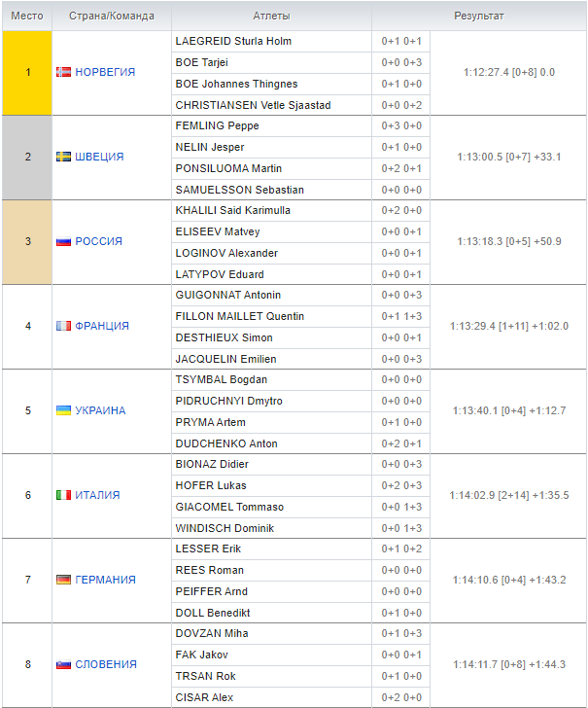
Task: Click the Sweden flag icon
Action: (63, 157)
